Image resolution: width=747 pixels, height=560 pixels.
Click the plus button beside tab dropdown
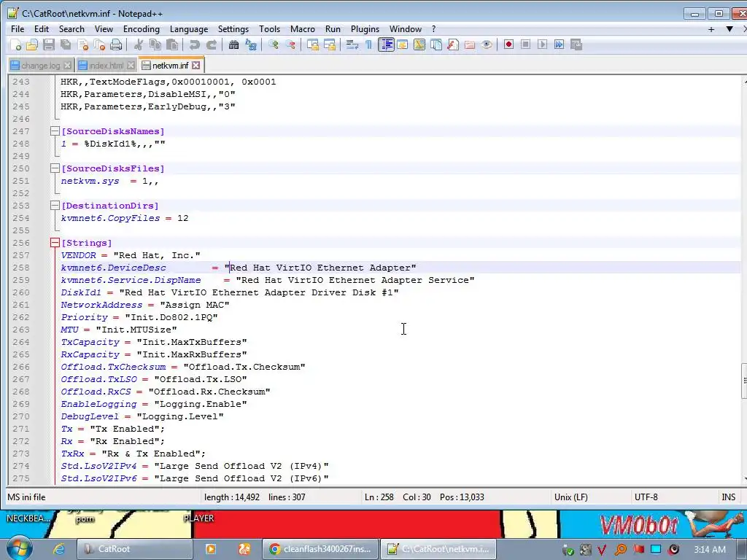(711, 29)
